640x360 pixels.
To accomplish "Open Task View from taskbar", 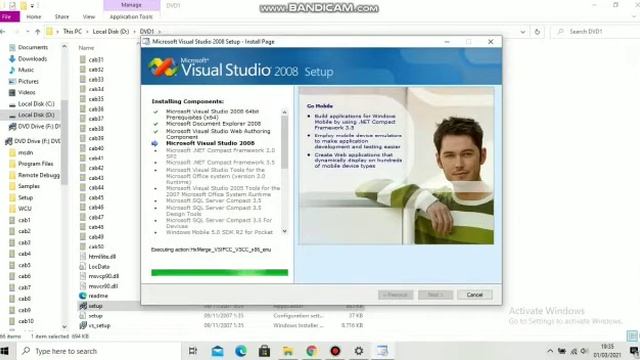I will [x=193, y=351].
